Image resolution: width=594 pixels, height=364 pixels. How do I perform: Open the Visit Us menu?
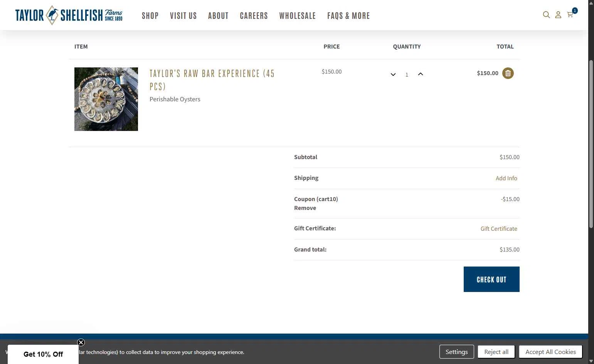(x=183, y=16)
